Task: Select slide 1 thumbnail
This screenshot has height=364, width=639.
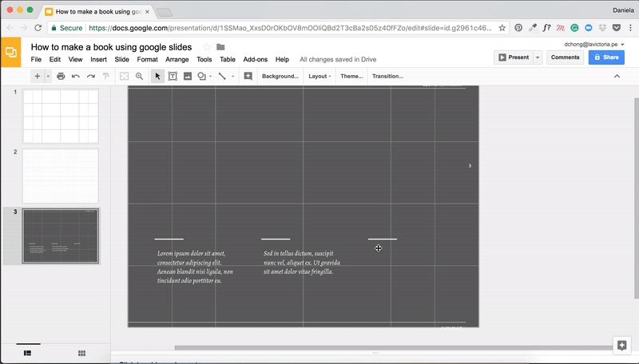Action: click(61, 116)
